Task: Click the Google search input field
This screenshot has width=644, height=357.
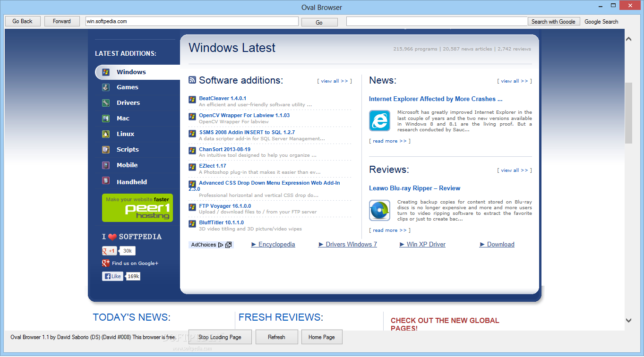Action: click(x=437, y=21)
